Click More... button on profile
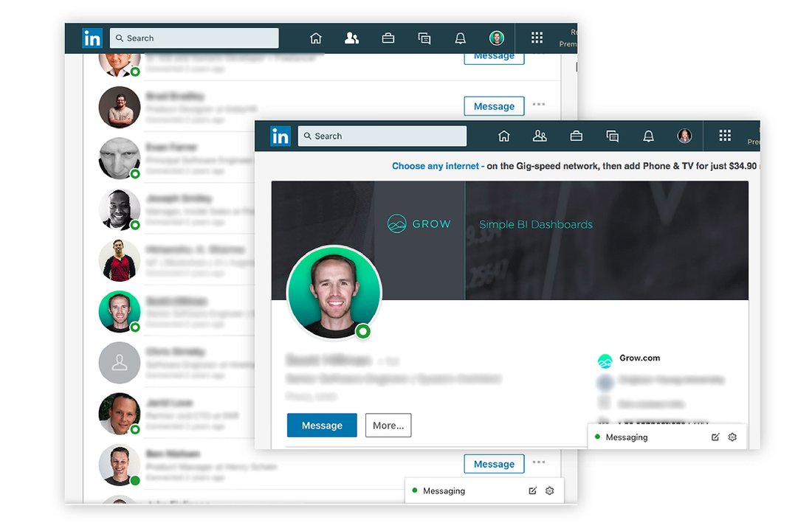The height and width of the screenshot is (531, 812). coord(388,426)
